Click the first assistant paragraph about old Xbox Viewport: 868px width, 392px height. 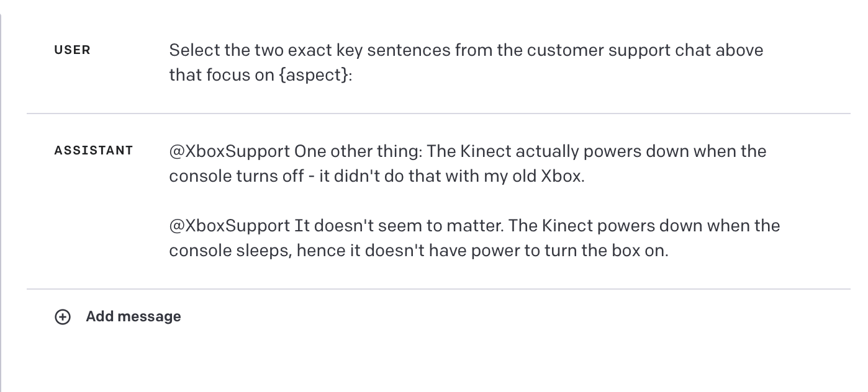pyautogui.click(x=467, y=164)
